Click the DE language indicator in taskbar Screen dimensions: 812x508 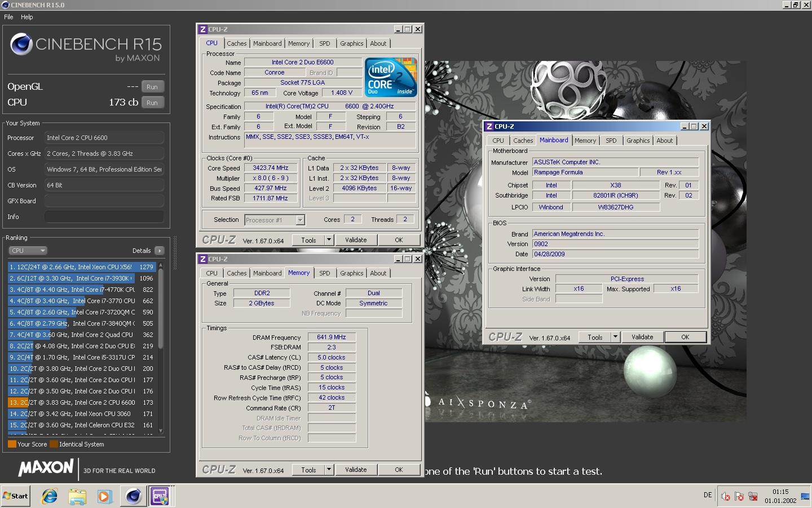pos(708,495)
